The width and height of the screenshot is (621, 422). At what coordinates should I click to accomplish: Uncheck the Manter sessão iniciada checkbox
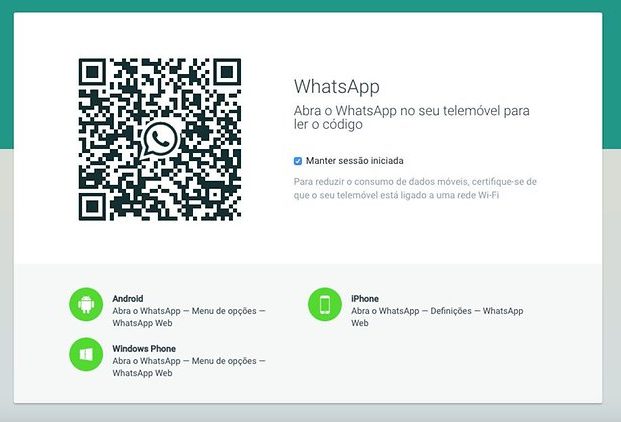coord(298,161)
